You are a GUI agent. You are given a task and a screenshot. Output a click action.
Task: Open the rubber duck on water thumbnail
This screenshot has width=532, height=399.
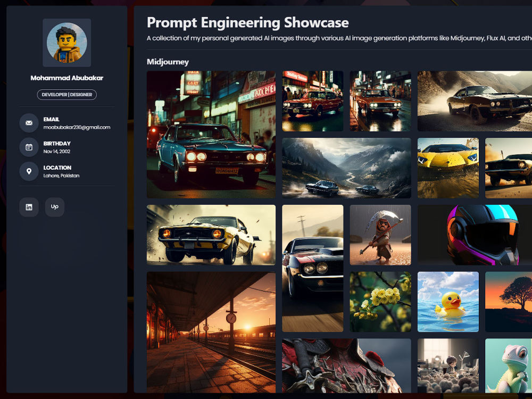point(448,302)
